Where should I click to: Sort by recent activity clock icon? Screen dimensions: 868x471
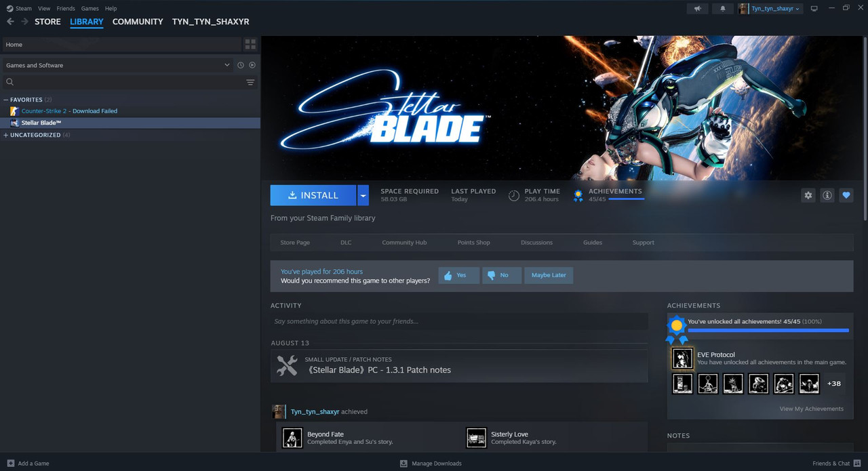pyautogui.click(x=240, y=65)
